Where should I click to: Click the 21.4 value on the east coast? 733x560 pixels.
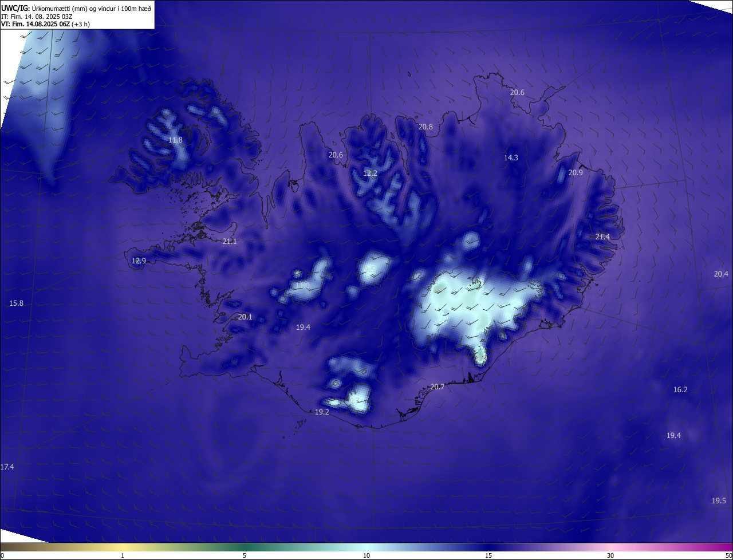pos(602,237)
